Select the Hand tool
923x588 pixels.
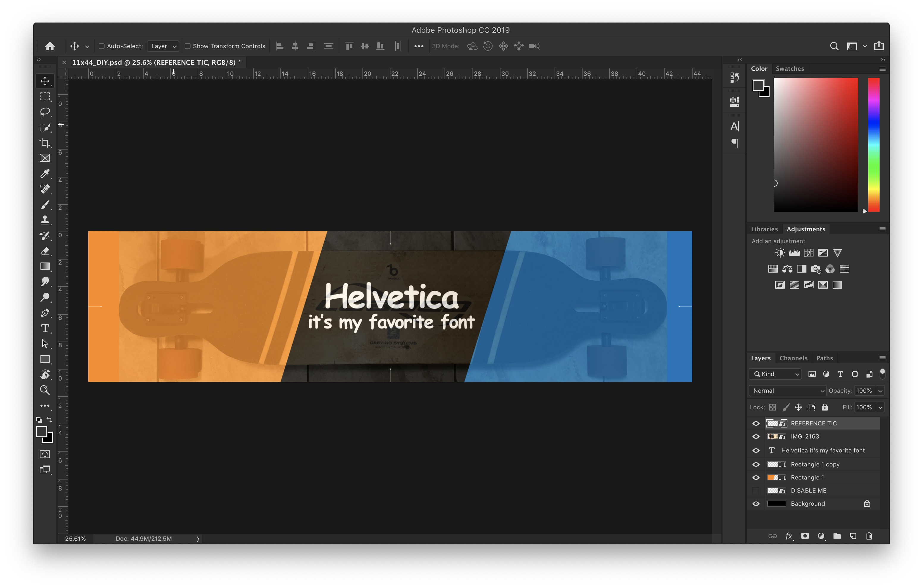click(x=45, y=375)
